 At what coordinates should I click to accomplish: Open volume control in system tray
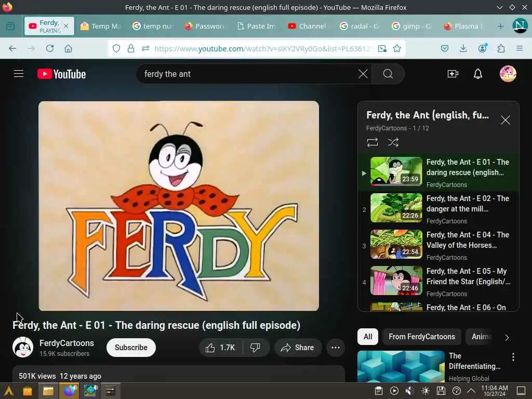point(409,391)
